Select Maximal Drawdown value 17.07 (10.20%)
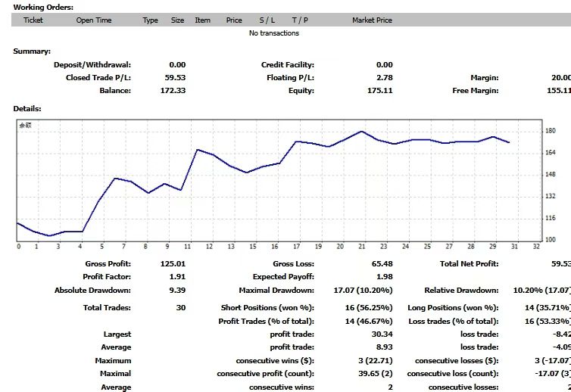This screenshot has height=392, width=571. coord(363,291)
